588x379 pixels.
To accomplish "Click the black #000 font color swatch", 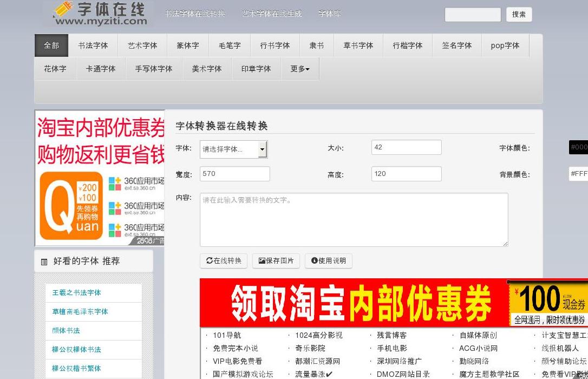I will (578, 147).
